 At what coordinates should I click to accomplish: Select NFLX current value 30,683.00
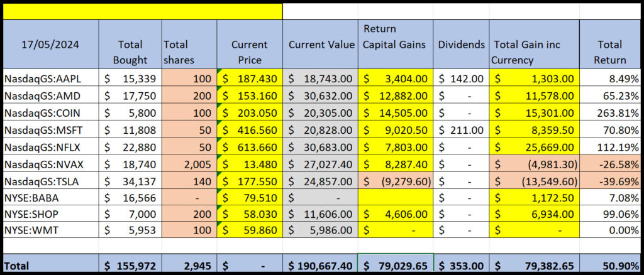tap(320, 146)
